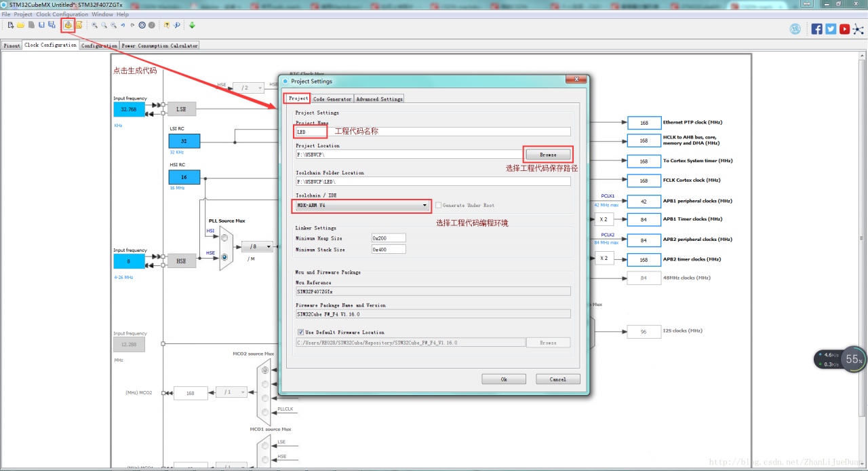Toggle Use Default Firmware Location checkbox
The height and width of the screenshot is (471, 868).
pos(300,333)
